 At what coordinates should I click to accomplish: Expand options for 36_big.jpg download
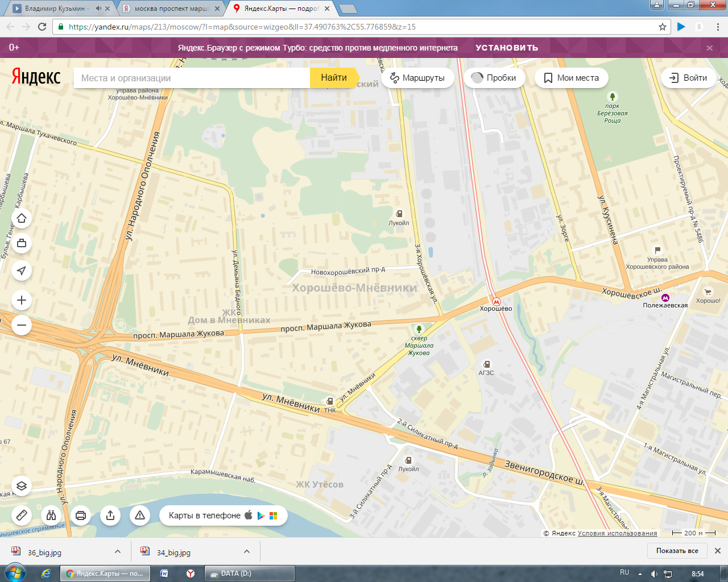point(118,551)
